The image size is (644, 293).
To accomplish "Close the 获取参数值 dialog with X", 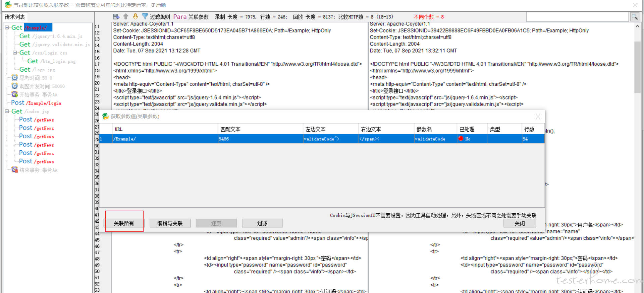I will 538,117.
